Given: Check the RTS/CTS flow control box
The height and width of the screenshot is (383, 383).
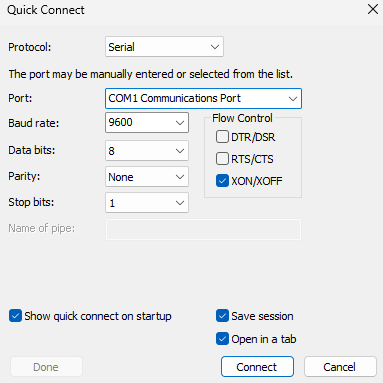Looking at the screenshot, I should click(x=222, y=159).
